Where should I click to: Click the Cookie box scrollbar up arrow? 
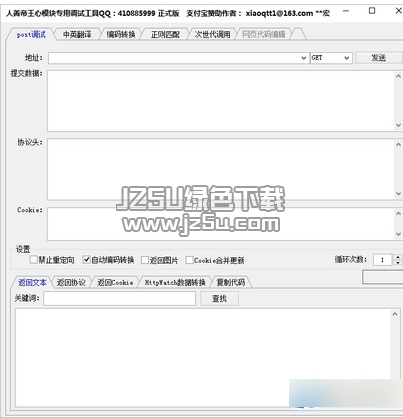click(398, 214)
